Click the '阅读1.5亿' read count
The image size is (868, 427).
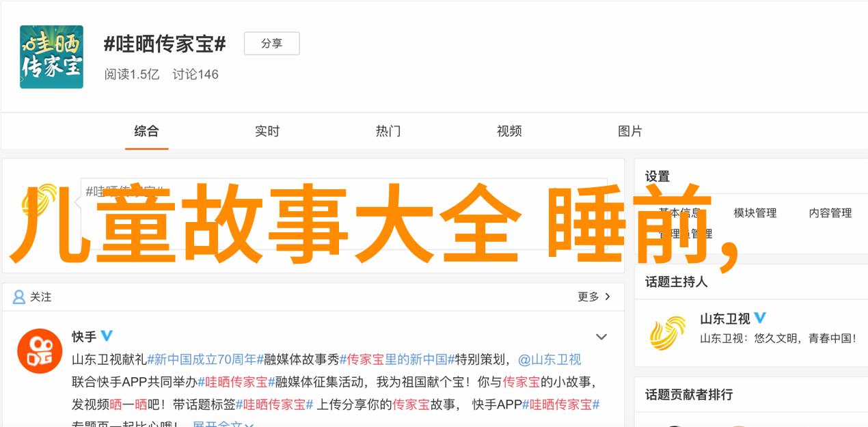click(x=132, y=74)
